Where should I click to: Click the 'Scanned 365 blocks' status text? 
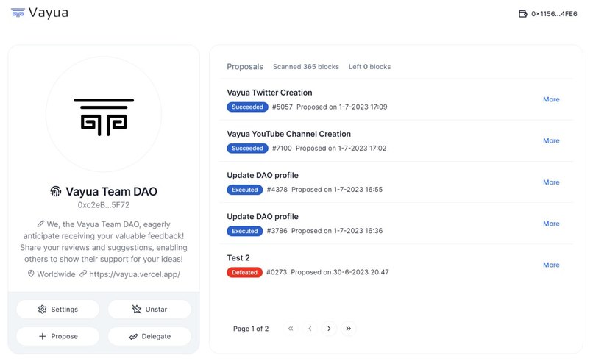tap(306, 67)
